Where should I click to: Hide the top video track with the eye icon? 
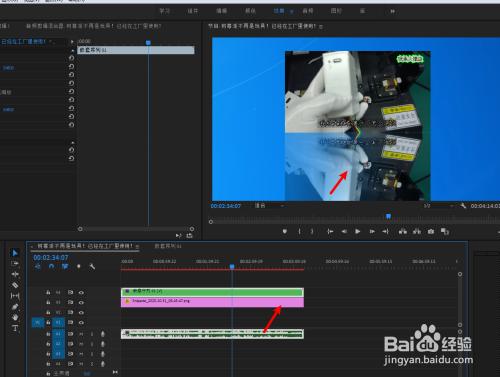tap(81, 292)
